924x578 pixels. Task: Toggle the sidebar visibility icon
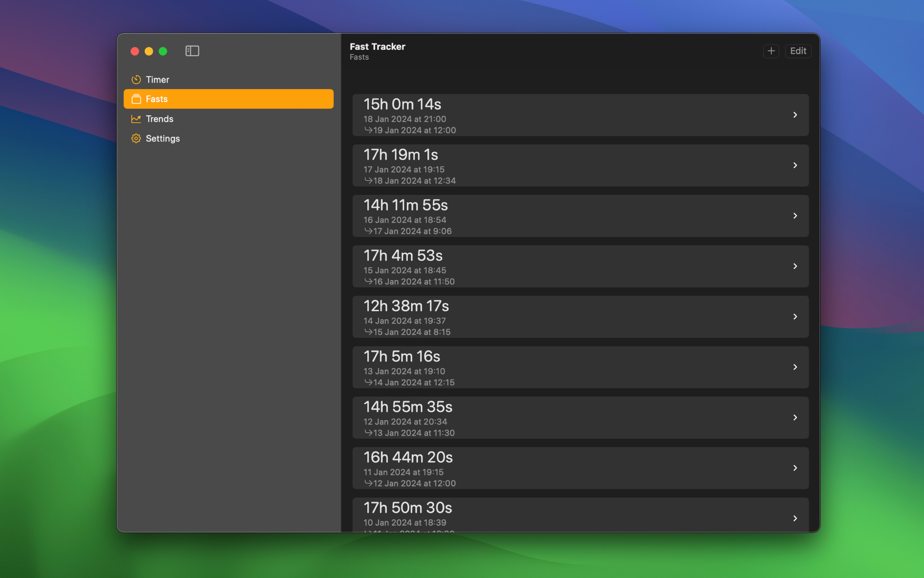tap(192, 51)
